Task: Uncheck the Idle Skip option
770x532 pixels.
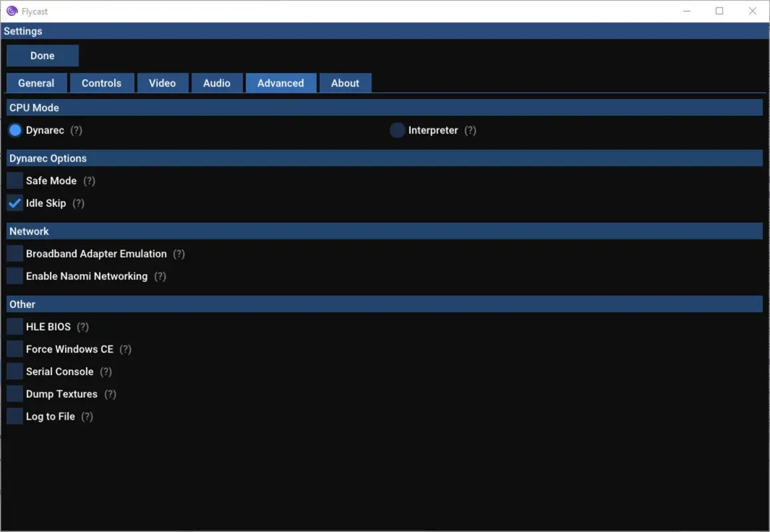Action: click(14, 203)
